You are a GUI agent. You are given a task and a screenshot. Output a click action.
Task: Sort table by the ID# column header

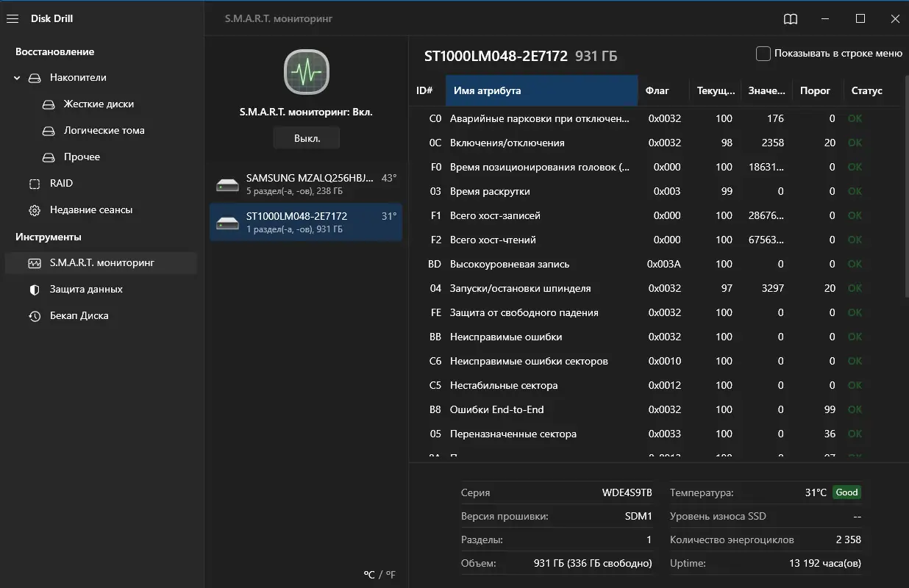coord(425,90)
